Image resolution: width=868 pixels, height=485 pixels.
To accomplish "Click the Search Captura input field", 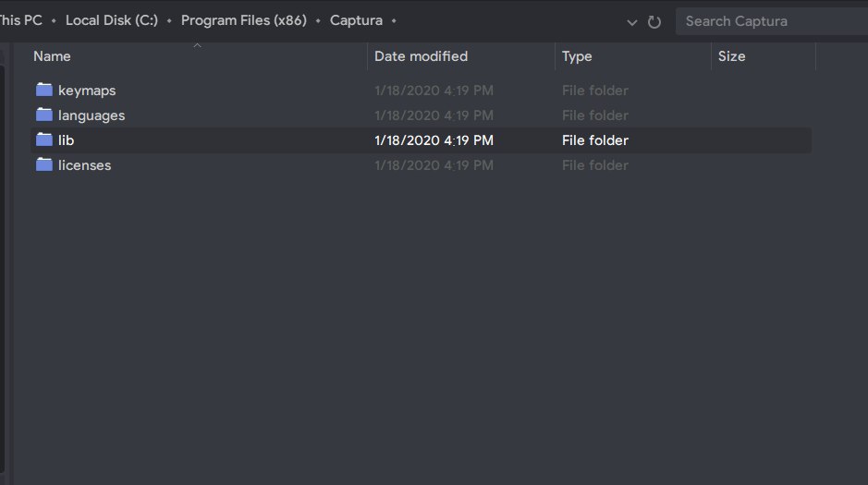I will (x=772, y=21).
